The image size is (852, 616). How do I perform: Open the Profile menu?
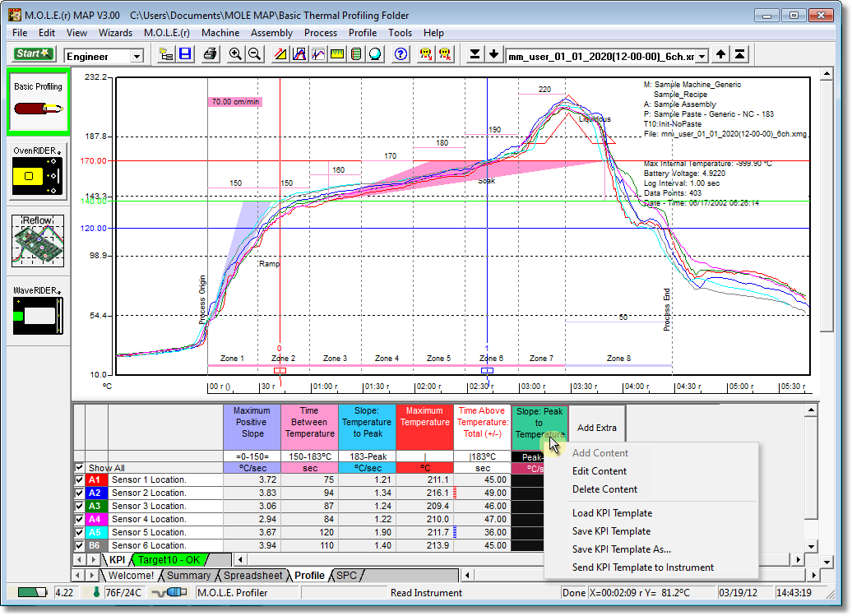[x=363, y=33]
